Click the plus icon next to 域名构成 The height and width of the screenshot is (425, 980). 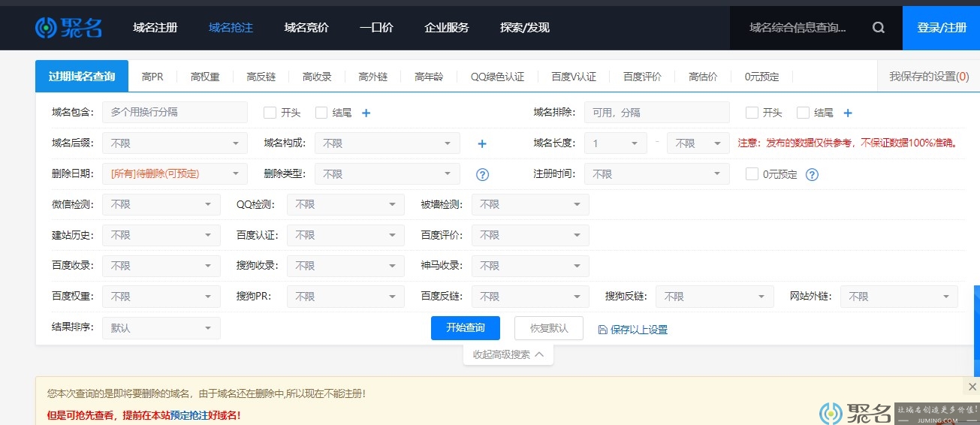[x=482, y=143]
